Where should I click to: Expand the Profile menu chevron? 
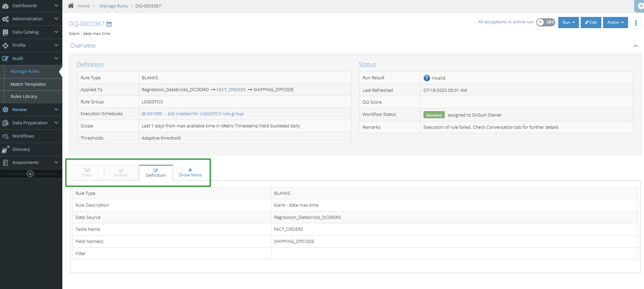pos(56,45)
